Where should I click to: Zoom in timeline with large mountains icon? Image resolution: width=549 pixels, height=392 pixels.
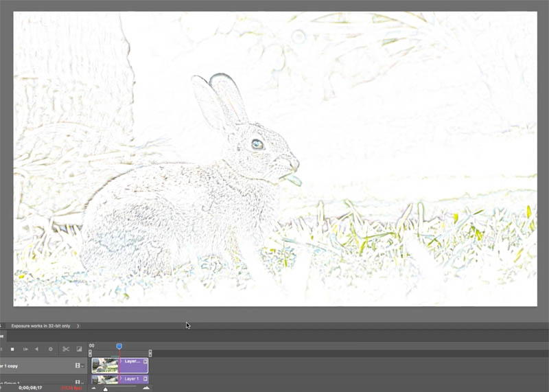pos(146,387)
